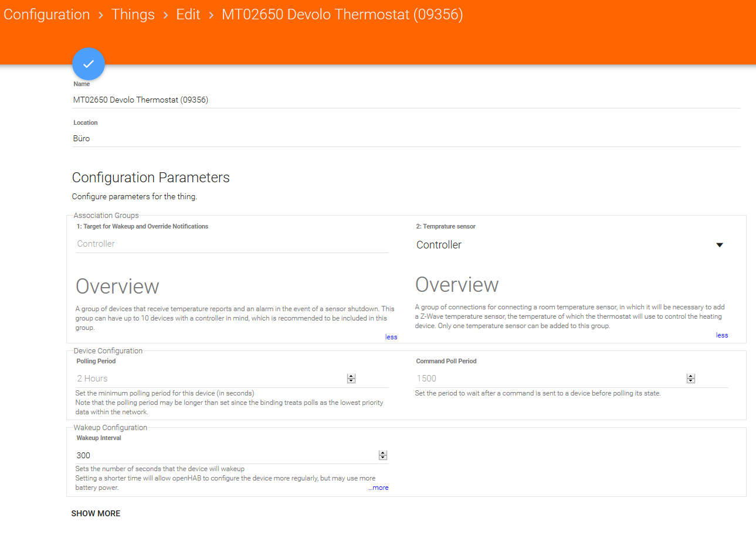This screenshot has height=535, width=756.
Task: Click the Wakeup Interval stepper arrows
Action: tap(383, 455)
